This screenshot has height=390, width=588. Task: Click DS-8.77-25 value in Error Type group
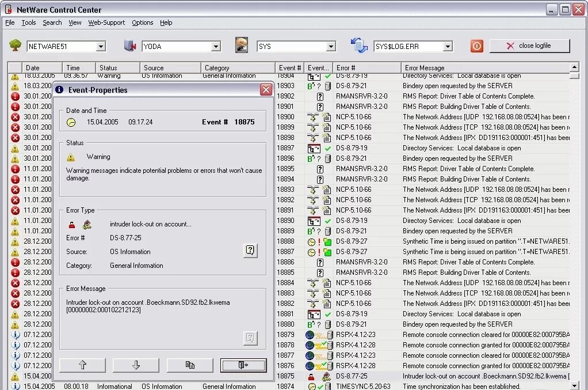coord(125,238)
